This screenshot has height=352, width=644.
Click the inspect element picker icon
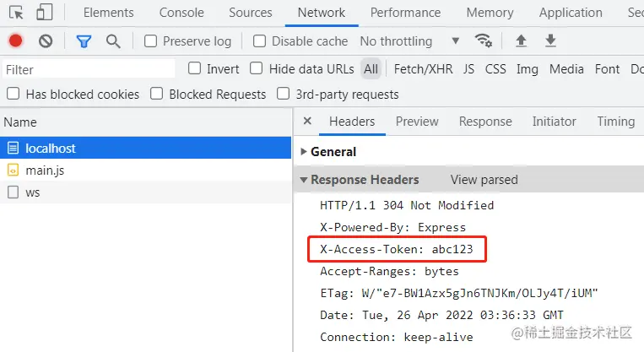point(17,13)
